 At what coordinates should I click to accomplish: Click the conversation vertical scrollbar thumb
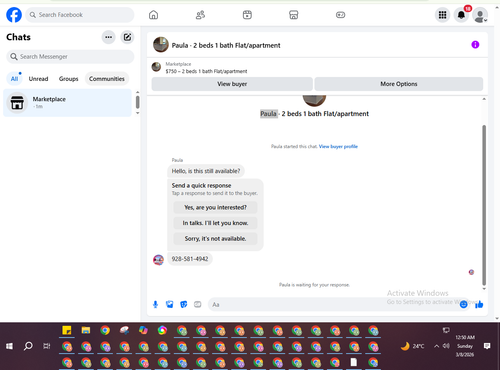484,205
